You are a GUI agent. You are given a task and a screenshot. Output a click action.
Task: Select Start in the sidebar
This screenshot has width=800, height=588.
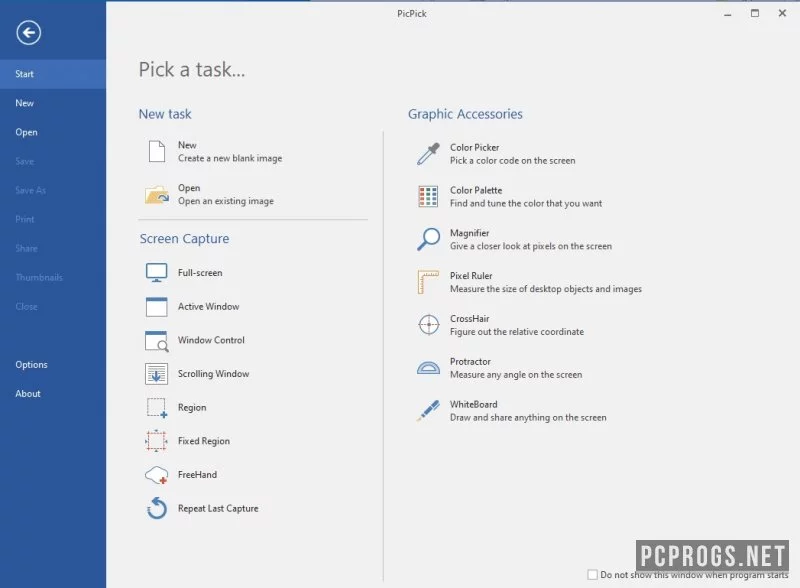point(53,74)
